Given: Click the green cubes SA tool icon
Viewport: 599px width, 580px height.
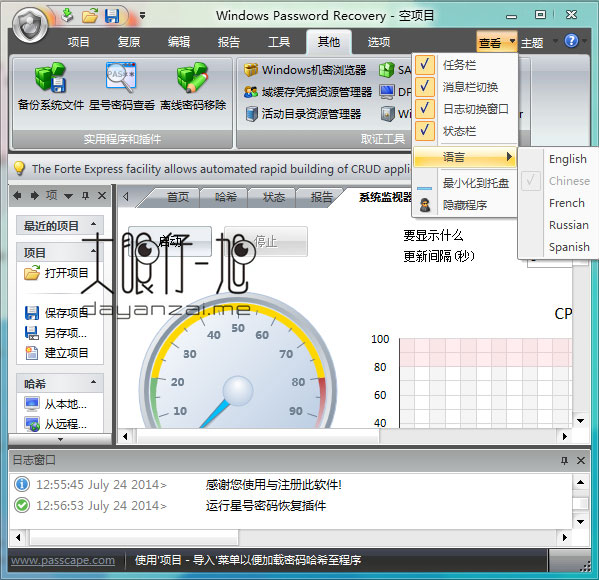Looking at the screenshot, I should click(x=387, y=70).
